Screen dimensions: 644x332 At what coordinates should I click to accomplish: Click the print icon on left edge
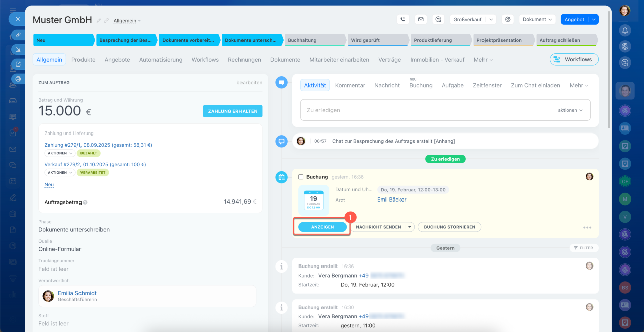point(18,79)
